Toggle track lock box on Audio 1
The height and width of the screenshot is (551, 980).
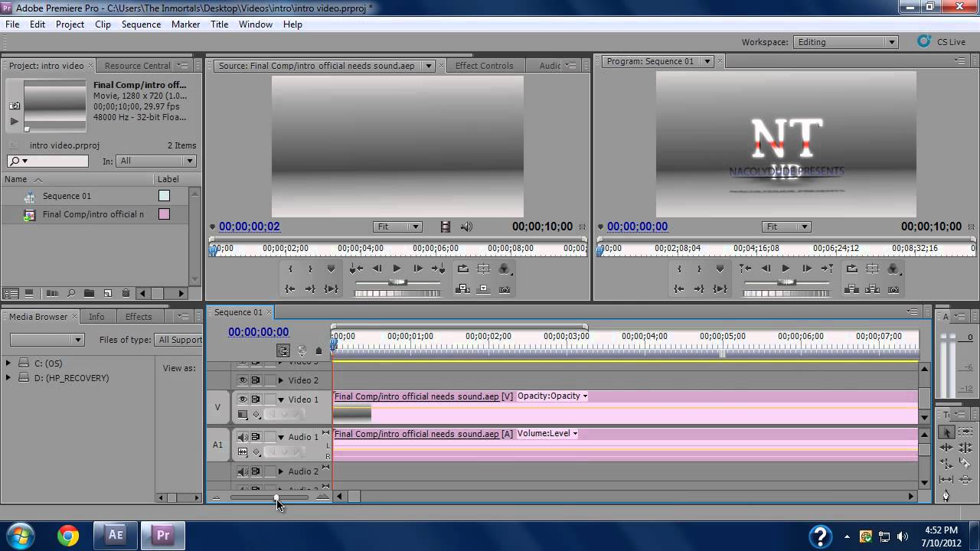269,437
